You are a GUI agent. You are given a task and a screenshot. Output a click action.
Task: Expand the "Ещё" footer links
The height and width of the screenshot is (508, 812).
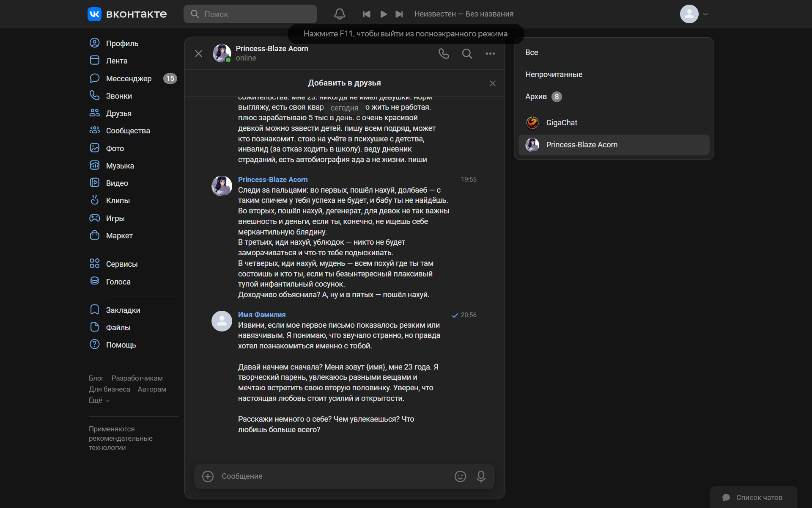click(x=99, y=400)
